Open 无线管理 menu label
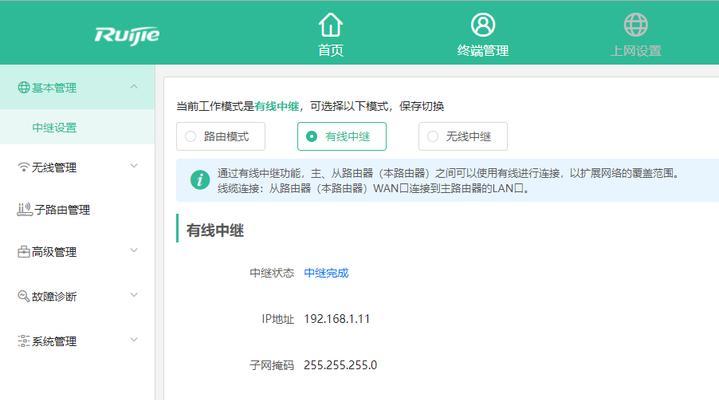Viewport: 719px width, 400px height. click(x=54, y=168)
